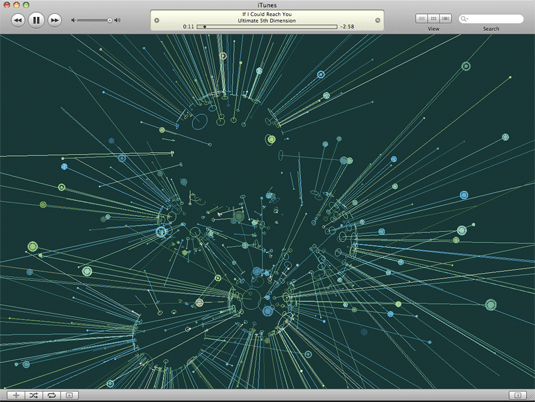Click the visualizer display area

click(x=268, y=211)
